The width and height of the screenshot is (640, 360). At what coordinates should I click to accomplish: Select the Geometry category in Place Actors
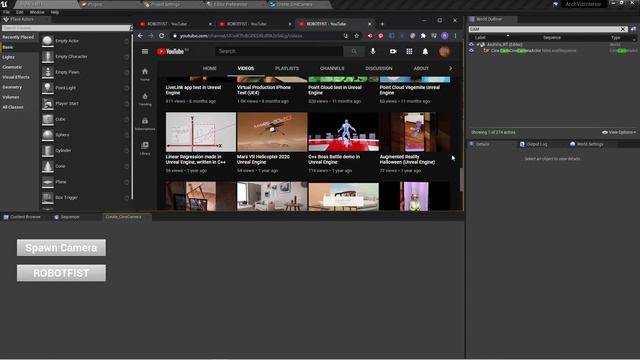(x=12, y=87)
